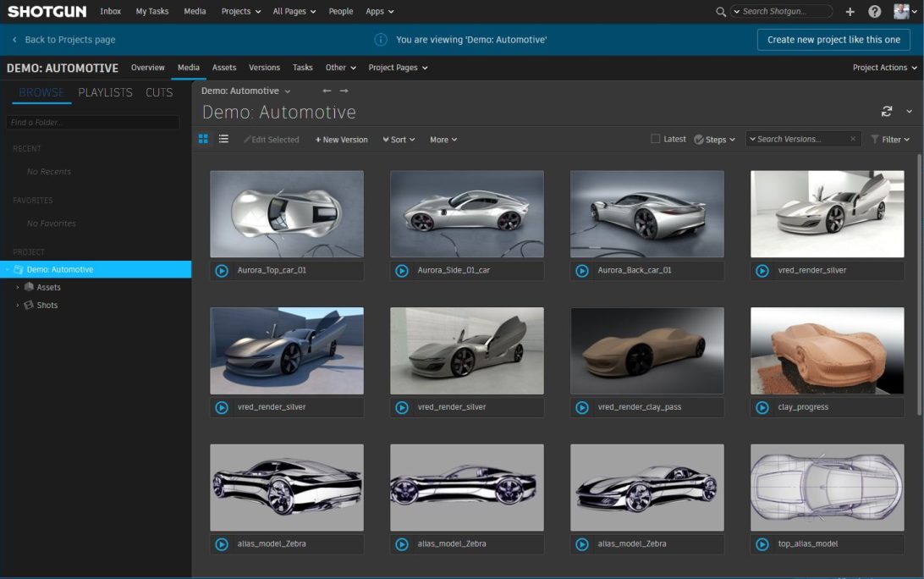Switch to list view
Viewport: 924px width, 579px height.
[223, 139]
